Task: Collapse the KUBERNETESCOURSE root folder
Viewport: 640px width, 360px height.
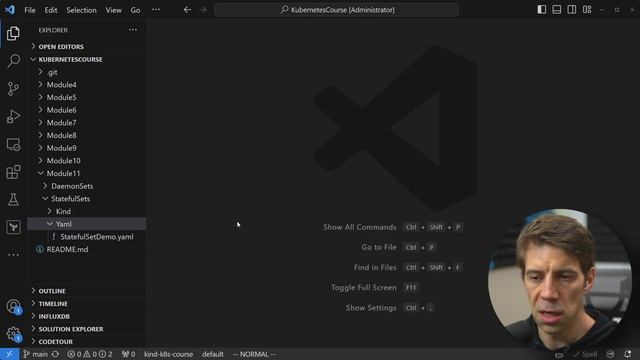Action: [87, 59]
